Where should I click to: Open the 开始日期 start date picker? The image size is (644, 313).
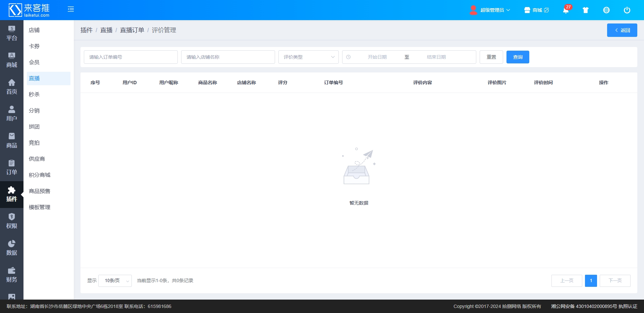377,57
